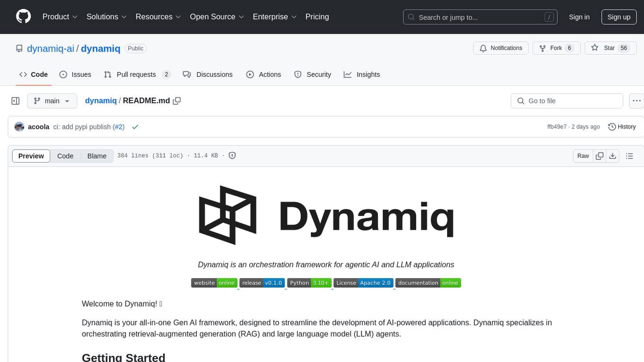Image resolution: width=644 pixels, height=362 pixels.
Task: Open the commit hash ffb49e7
Action: pos(557,127)
